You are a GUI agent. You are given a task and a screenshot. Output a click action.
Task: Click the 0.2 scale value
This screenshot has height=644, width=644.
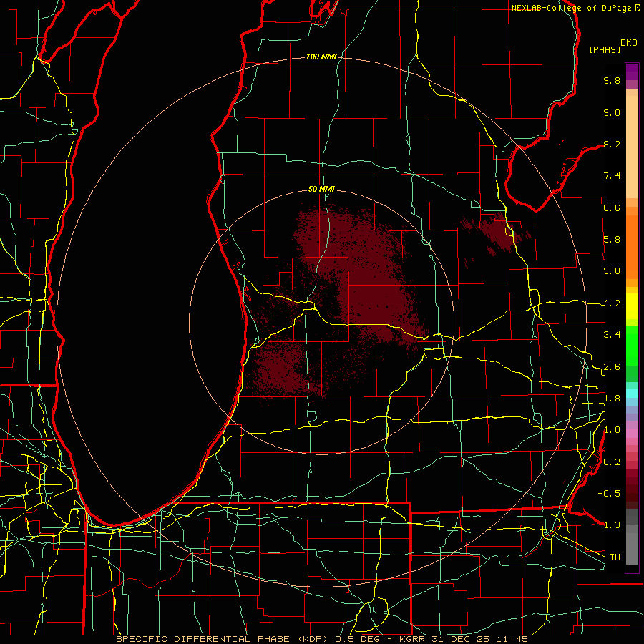point(612,462)
